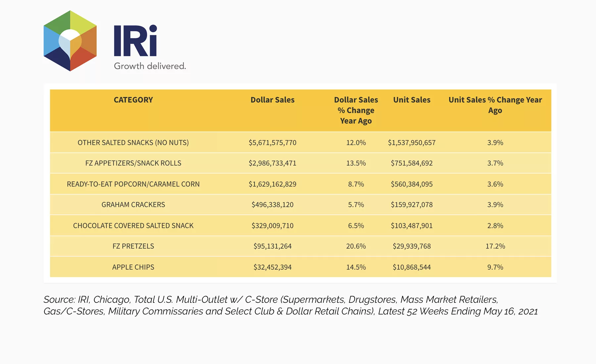Click the $10,868,544 unit sales value
Screen dimensions: 596x364
(412, 267)
